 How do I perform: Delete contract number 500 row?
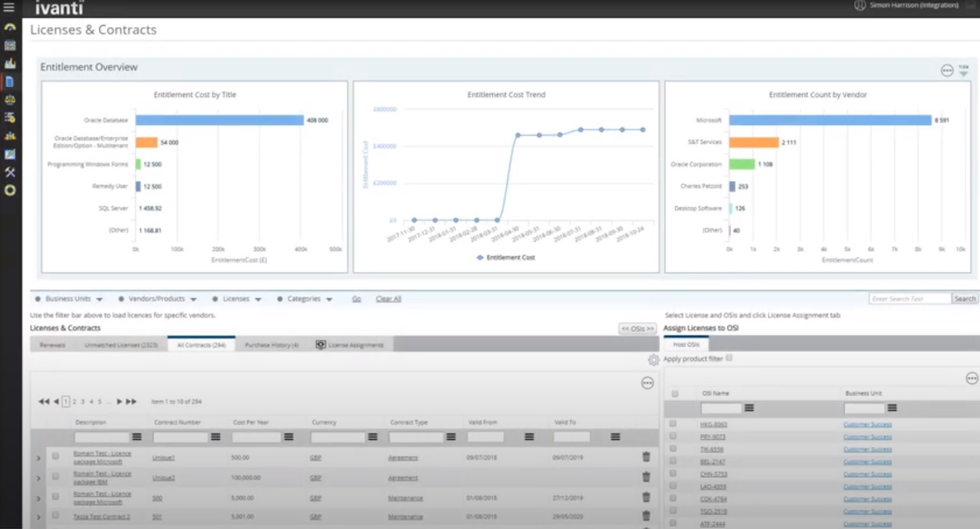pyautogui.click(x=646, y=497)
